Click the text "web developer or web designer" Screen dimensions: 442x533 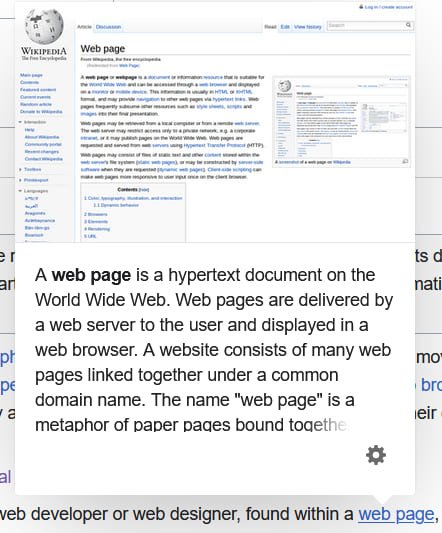coord(120,514)
